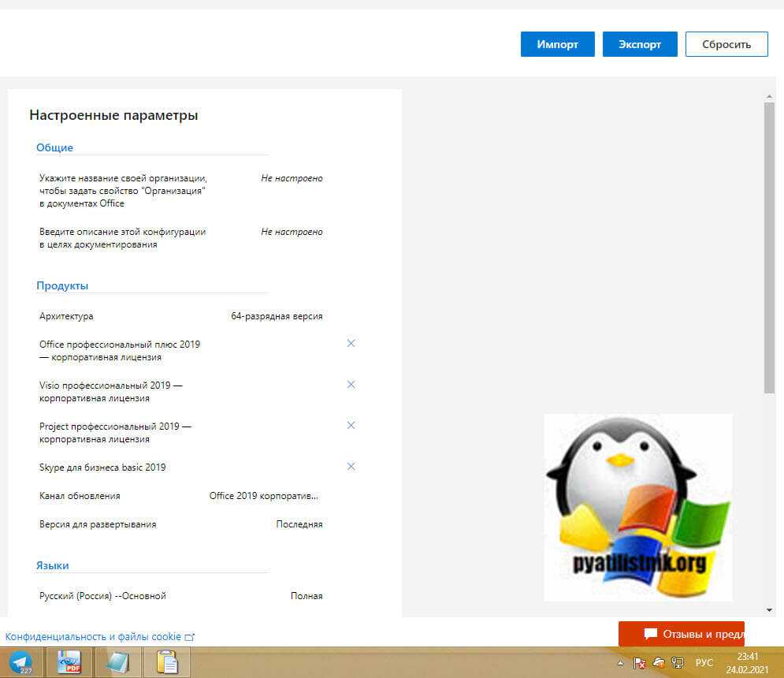The image size is (784, 678).
Task: Click the Версия для развертывания label
Action: 98,524
